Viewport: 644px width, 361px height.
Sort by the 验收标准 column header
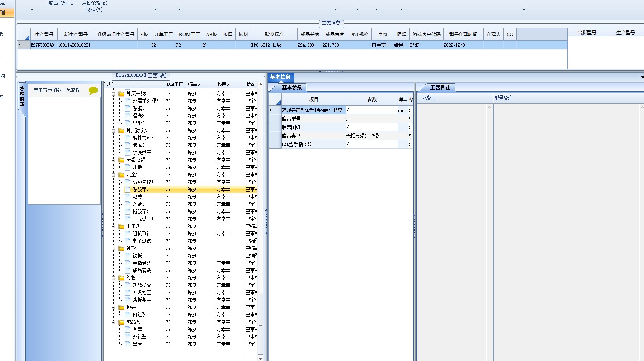[274, 34]
